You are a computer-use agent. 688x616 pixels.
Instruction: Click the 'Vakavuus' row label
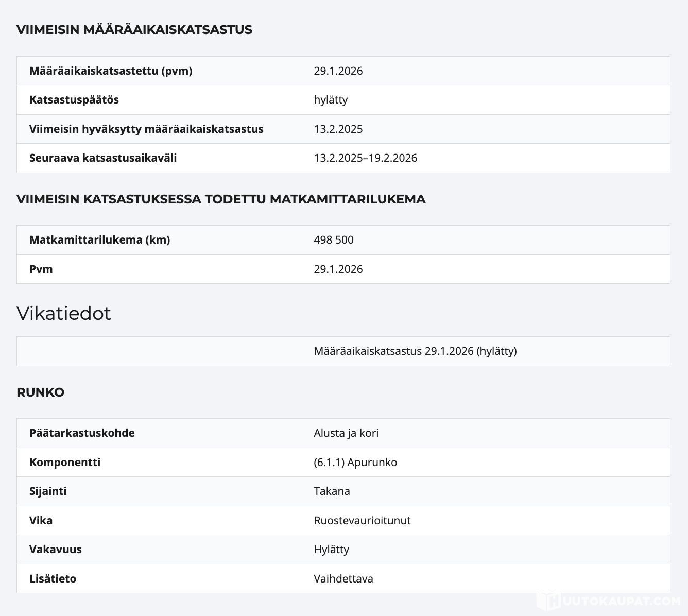(x=56, y=550)
